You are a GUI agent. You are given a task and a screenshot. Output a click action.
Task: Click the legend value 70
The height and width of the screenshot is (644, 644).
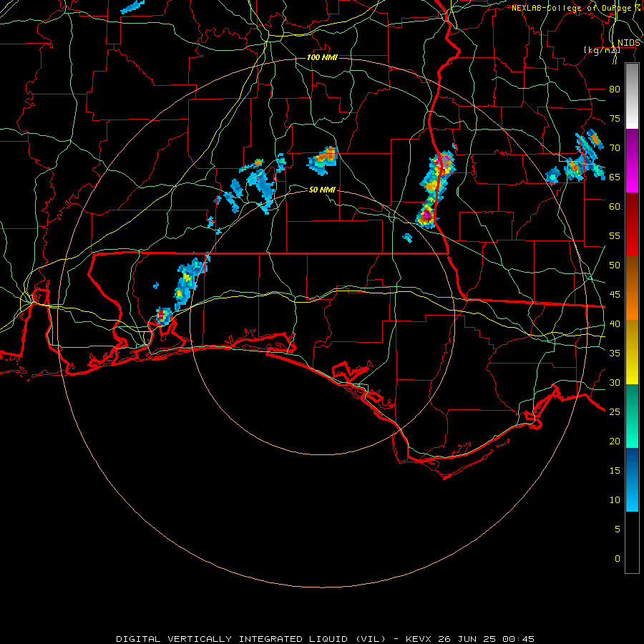(615, 148)
